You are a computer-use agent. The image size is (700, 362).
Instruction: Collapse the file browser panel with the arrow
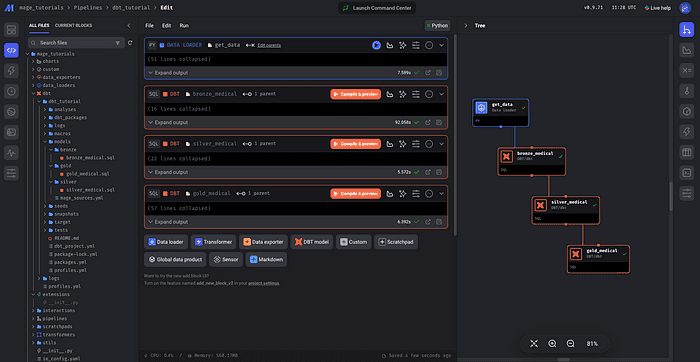[x=129, y=26]
